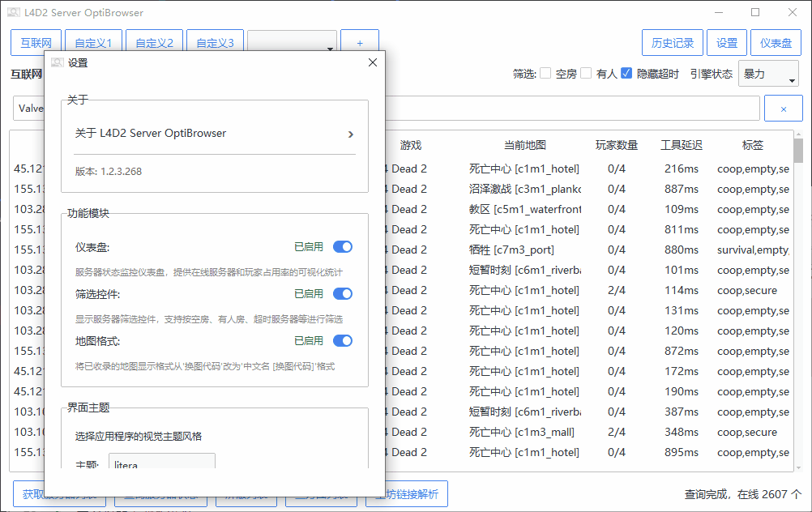
Task: Click the + add tab button
Action: [359, 43]
